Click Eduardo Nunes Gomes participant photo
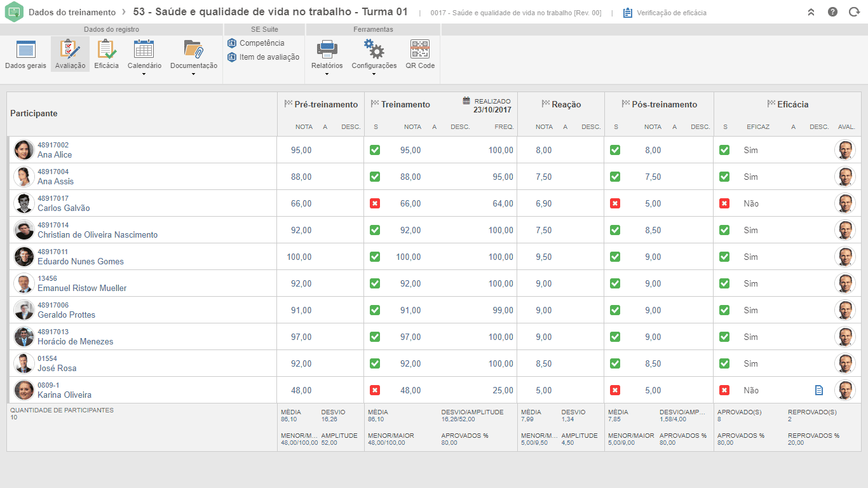 (x=24, y=257)
